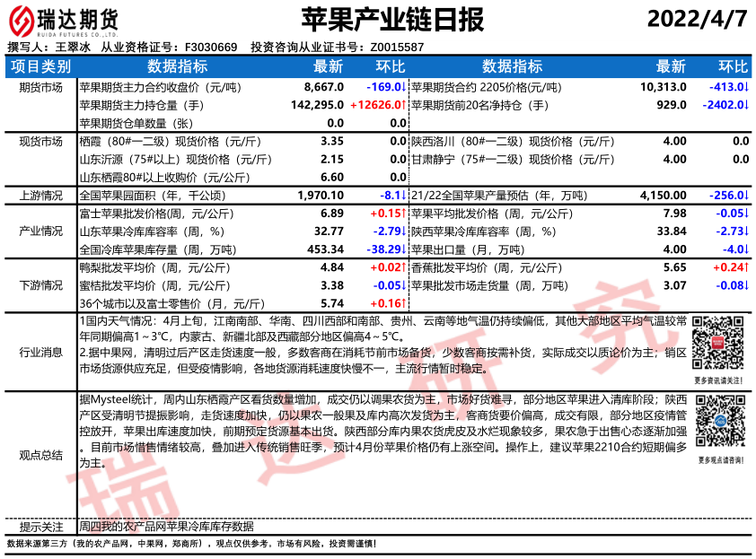Select the 产业情况 category cell

pos(40,231)
